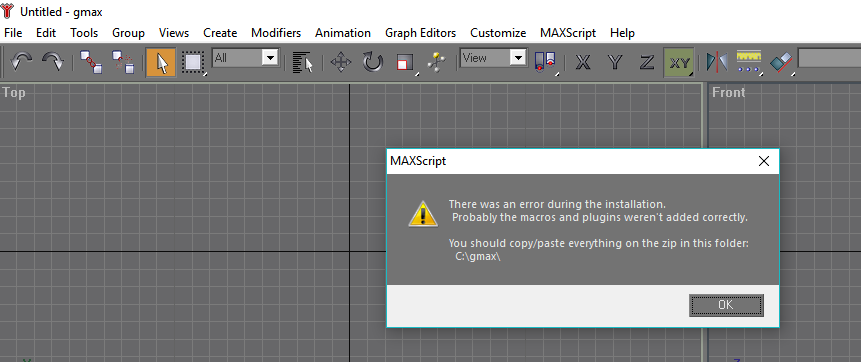Click the C:\gmax\ folder path text

click(478, 256)
